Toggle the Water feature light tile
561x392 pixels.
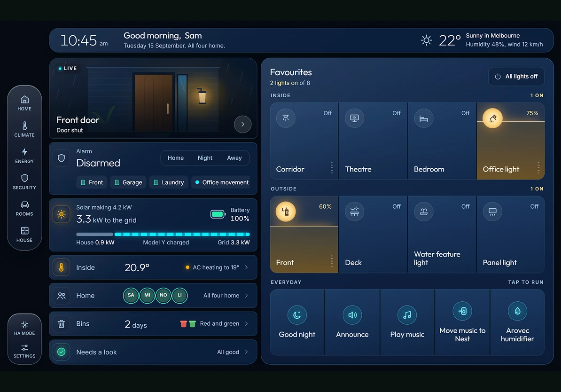[442, 235]
